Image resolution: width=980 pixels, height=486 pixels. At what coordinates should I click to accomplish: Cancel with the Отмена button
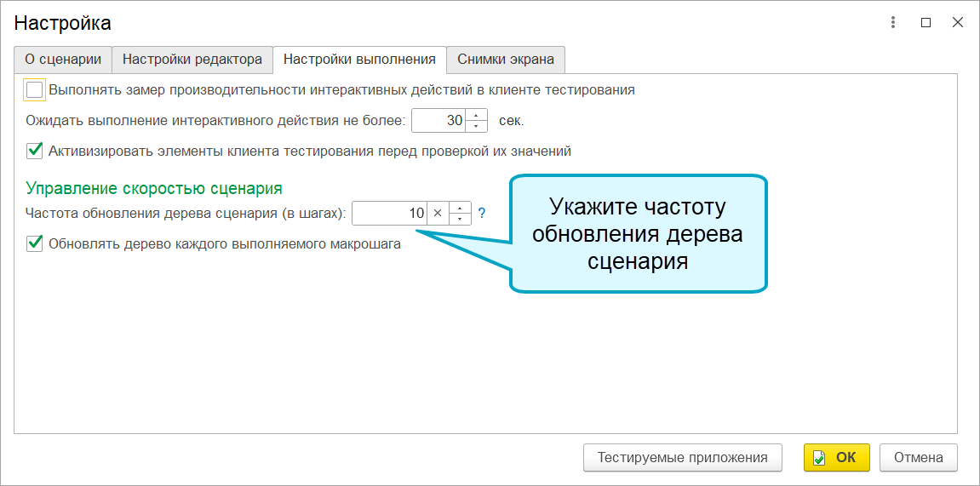coord(918,457)
